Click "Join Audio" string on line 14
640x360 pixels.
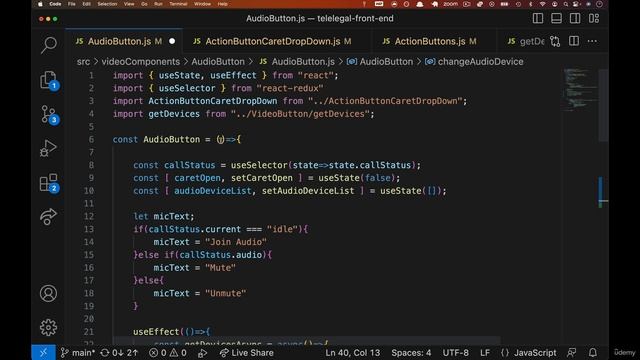(x=236, y=242)
